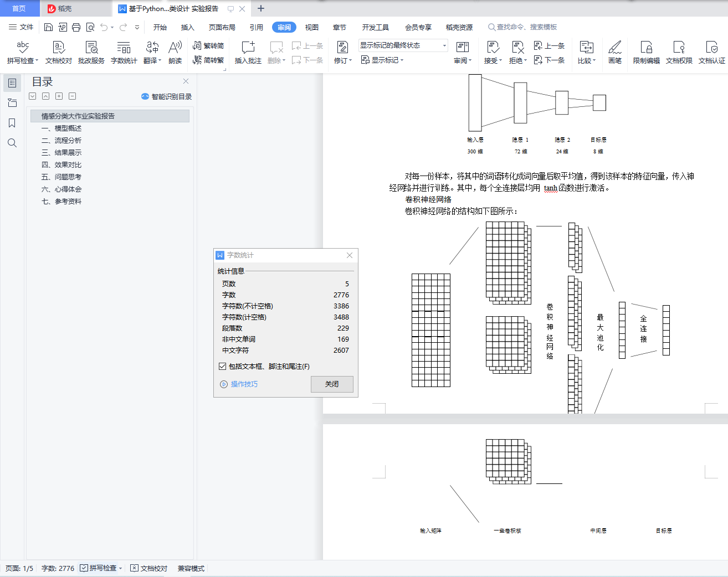This screenshot has width=728, height=577.
Task: Open the quick access toolbar customize dropdown
Action: [x=137, y=27]
